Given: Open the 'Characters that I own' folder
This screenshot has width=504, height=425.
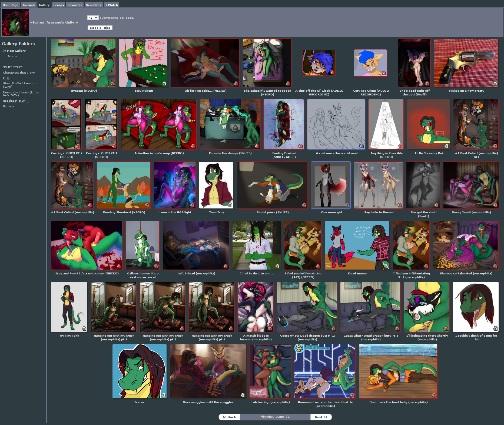Looking at the screenshot, I should click(19, 72).
